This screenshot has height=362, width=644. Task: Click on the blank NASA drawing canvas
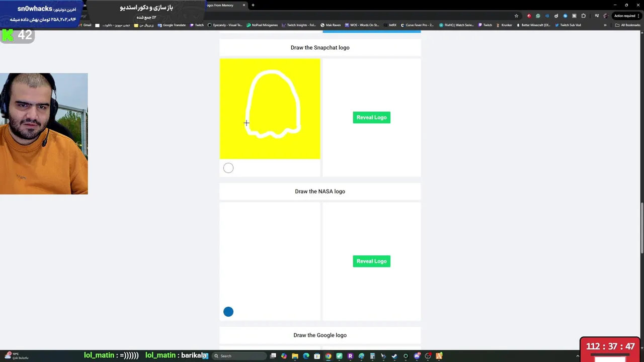(270, 252)
